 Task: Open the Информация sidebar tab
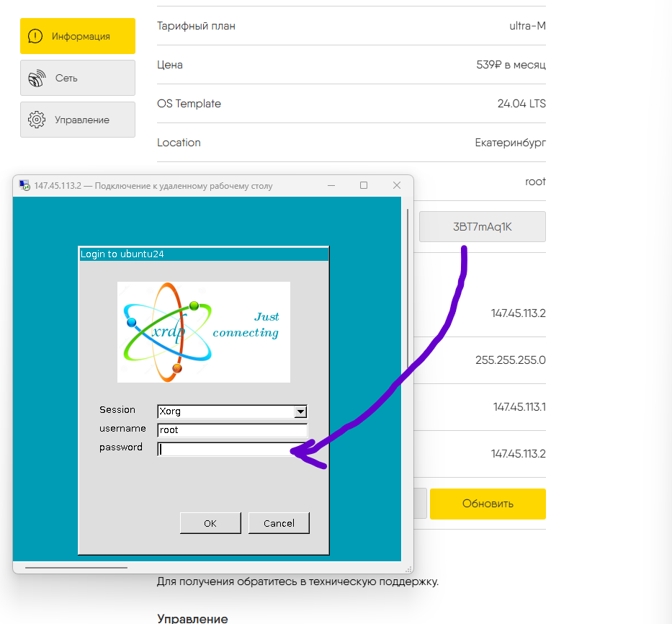click(x=78, y=36)
